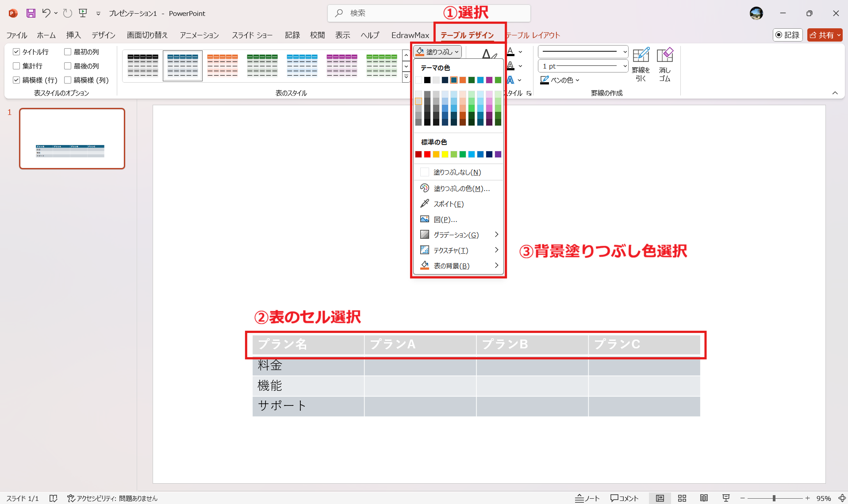Pick standard red color swatch

coord(427,154)
